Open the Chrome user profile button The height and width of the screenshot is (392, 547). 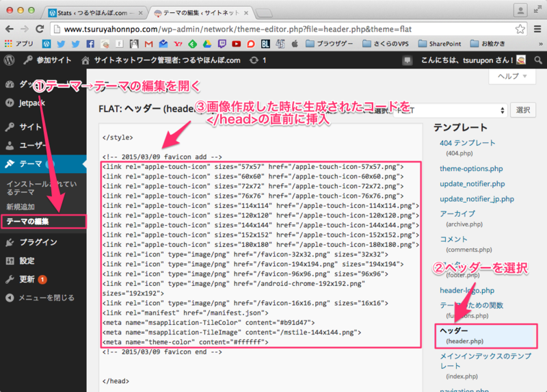coord(520,10)
